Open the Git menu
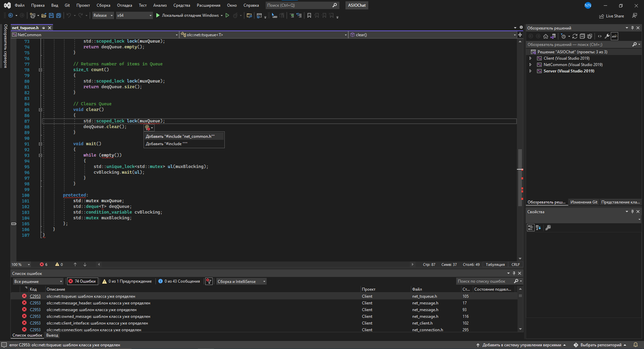 point(67,5)
